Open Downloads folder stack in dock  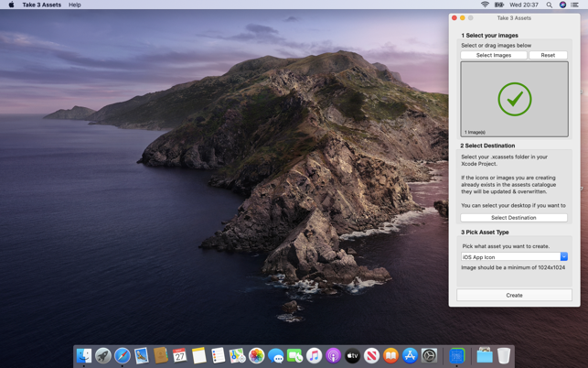485,355
